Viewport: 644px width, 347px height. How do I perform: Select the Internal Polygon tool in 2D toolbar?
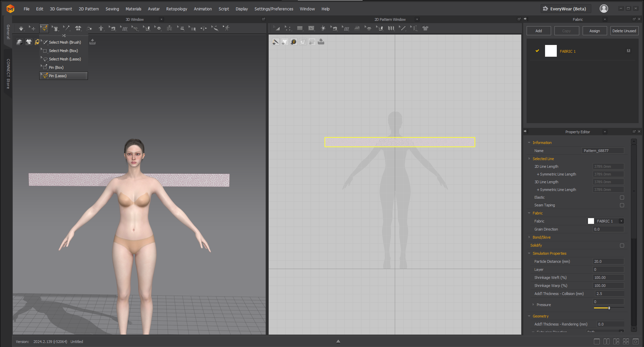click(x=311, y=29)
